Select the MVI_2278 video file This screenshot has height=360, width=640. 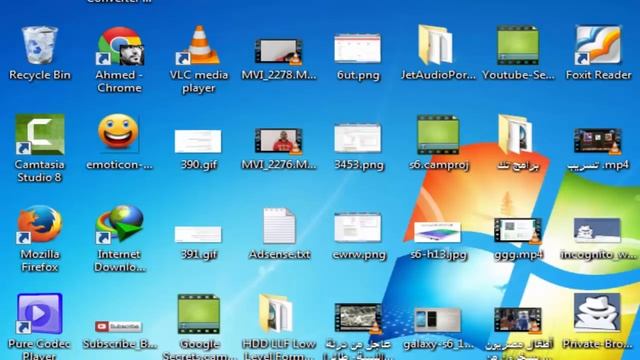click(279, 51)
